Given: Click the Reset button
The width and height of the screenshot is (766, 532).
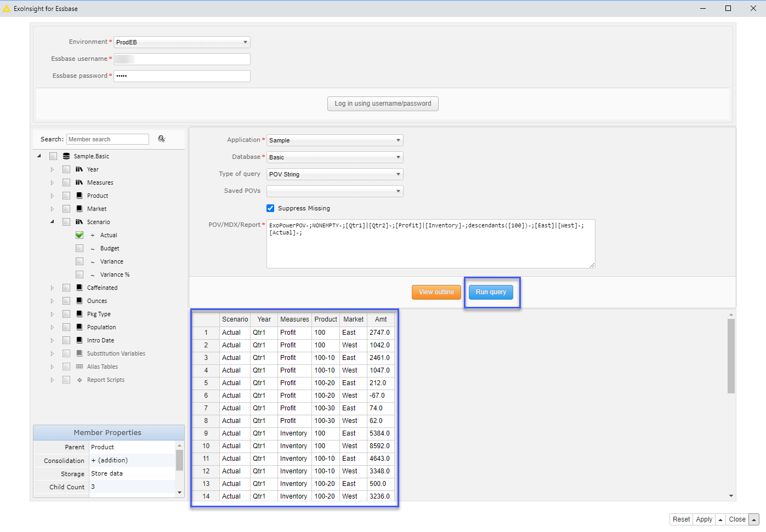Looking at the screenshot, I should click(x=682, y=519).
